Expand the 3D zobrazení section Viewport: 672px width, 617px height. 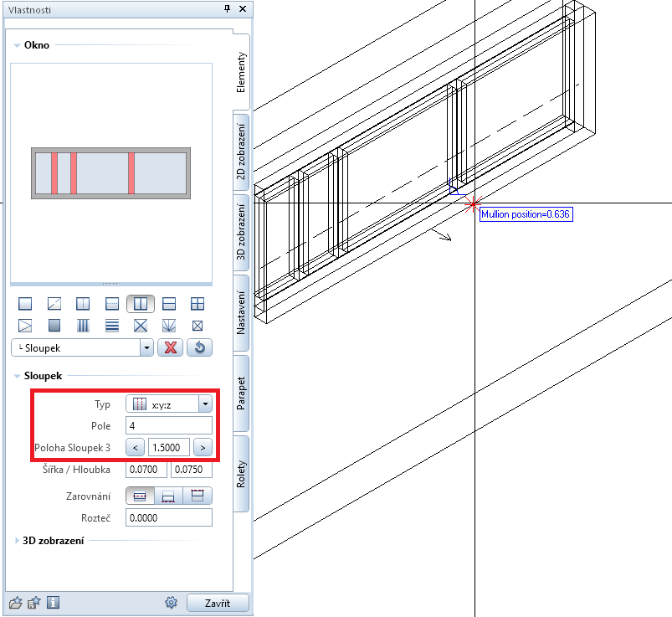17,541
